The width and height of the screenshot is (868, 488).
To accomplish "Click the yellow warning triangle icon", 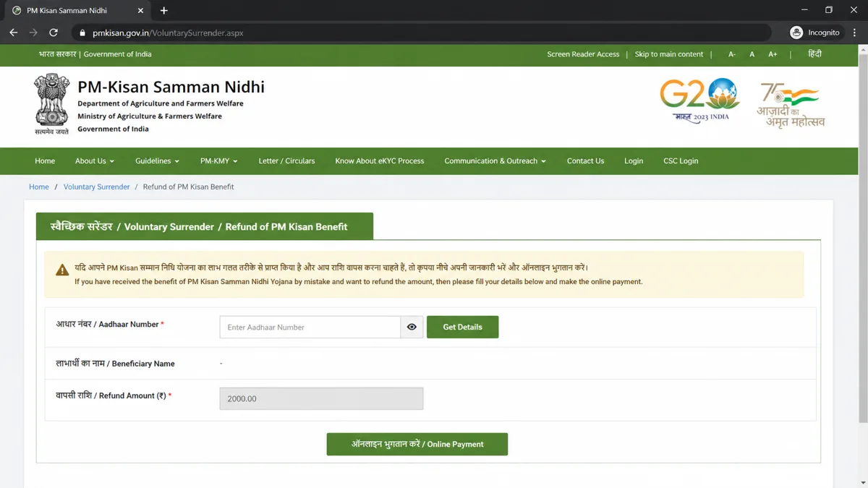I will 62,270.
